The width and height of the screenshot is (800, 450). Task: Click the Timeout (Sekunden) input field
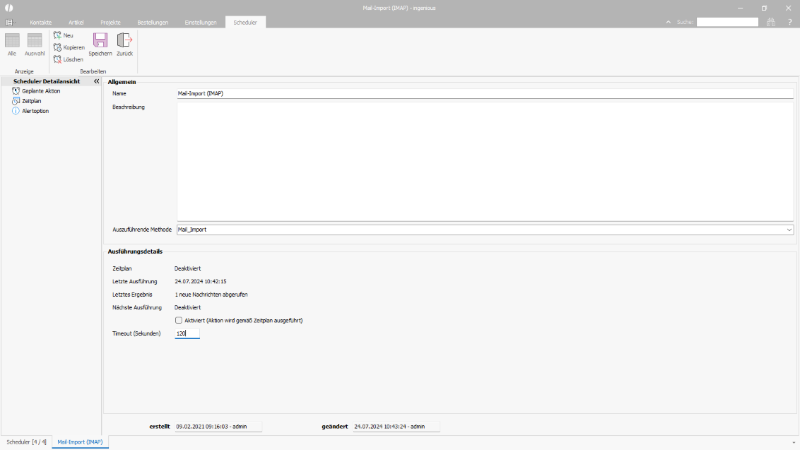tap(187, 333)
